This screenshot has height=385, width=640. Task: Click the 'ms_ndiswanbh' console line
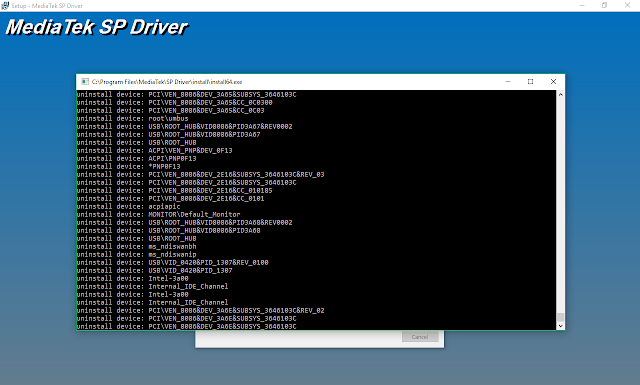(x=137, y=247)
